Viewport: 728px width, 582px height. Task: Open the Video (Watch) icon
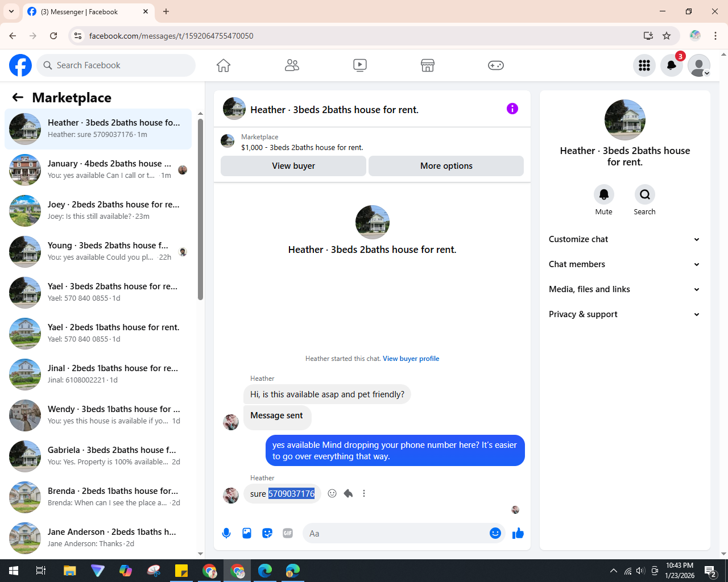coord(360,65)
